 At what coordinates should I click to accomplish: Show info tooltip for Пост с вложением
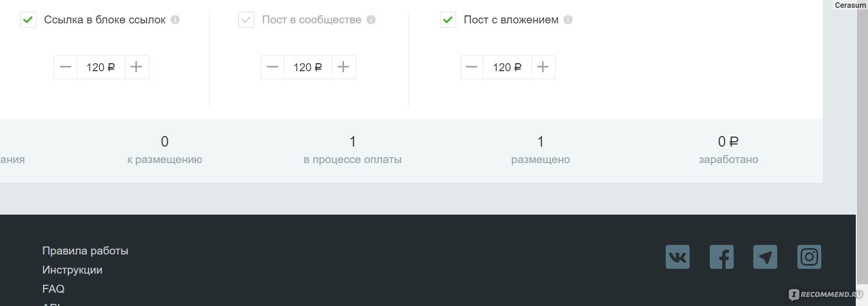568,20
